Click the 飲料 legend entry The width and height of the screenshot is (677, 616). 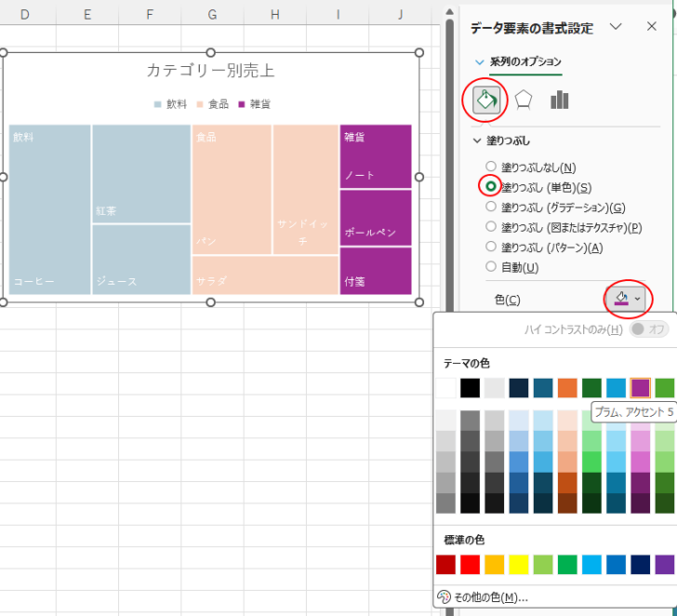click(x=171, y=104)
